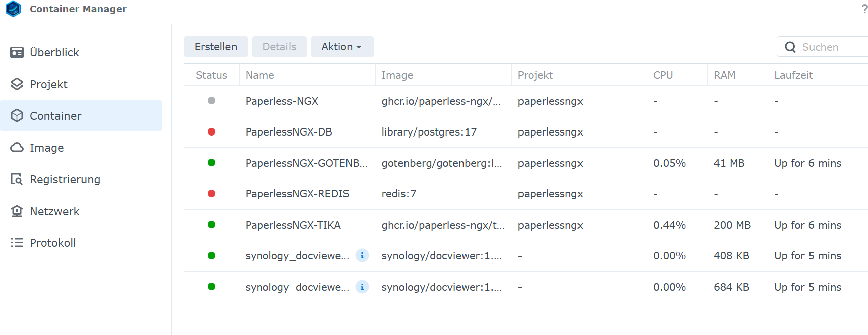The width and height of the screenshot is (868, 335).
Task: Sort by the Laufzeit column header
Action: (x=793, y=75)
